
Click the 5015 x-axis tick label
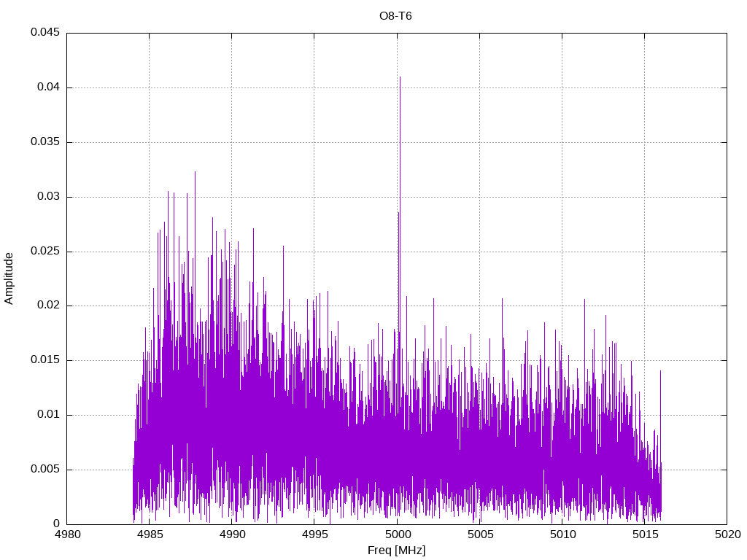point(644,534)
